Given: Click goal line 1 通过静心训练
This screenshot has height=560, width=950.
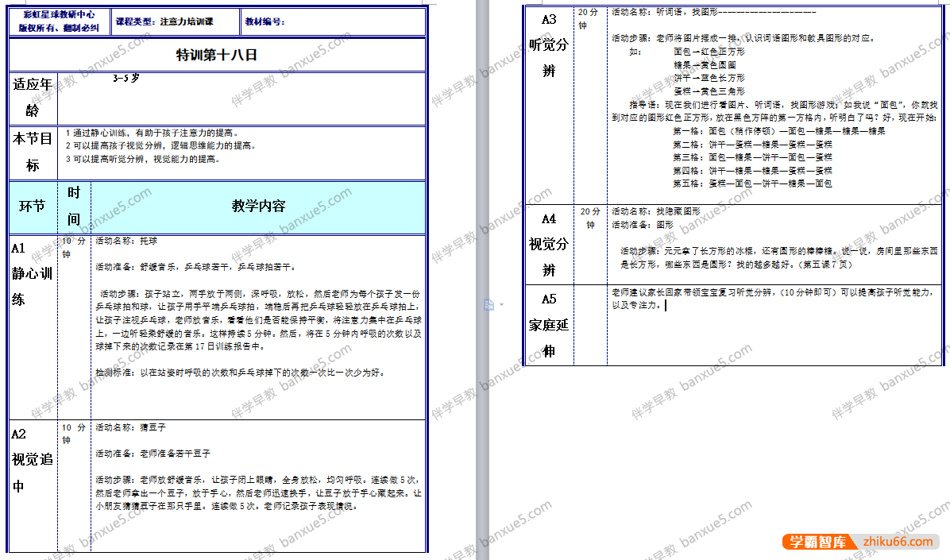Looking at the screenshot, I should [x=152, y=133].
